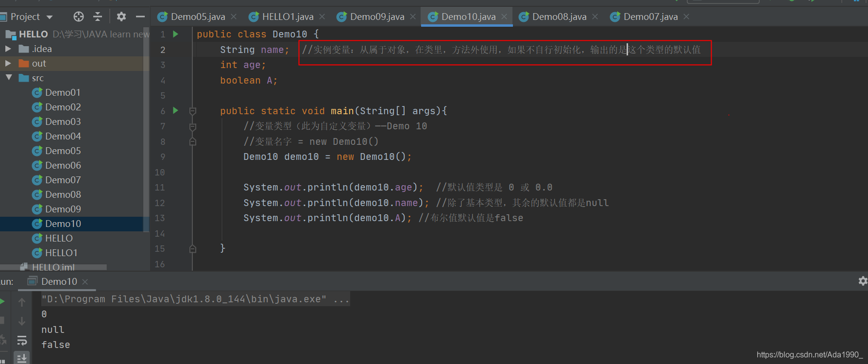
Task: Click the 'new Demo10()' statement on line 9
Action: pyautogui.click(x=374, y=156)
